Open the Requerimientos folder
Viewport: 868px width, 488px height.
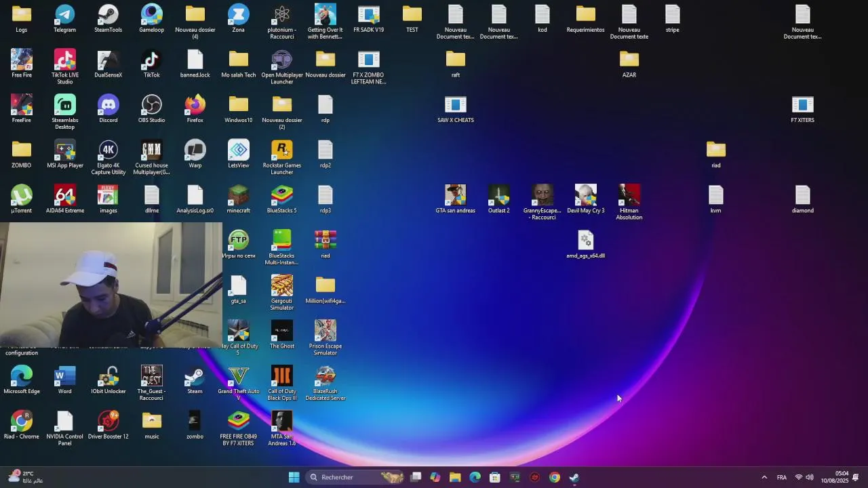coord(586,18)
